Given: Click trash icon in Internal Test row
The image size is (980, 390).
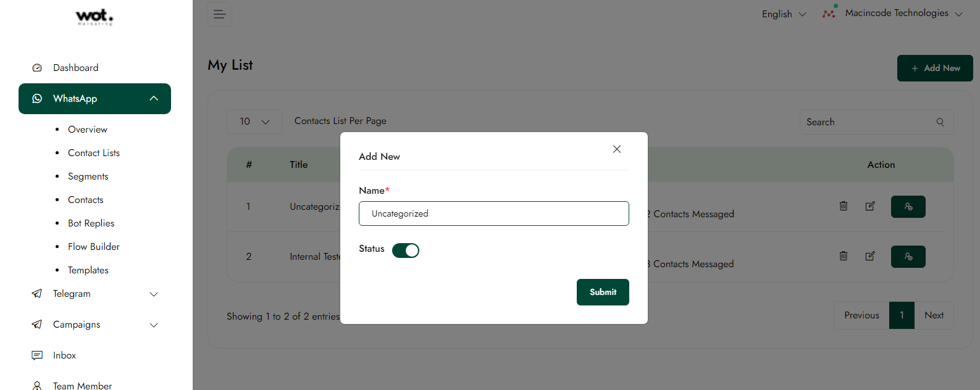Looking at the screenshot, I should pyautogui.click(x=843, y=256).
